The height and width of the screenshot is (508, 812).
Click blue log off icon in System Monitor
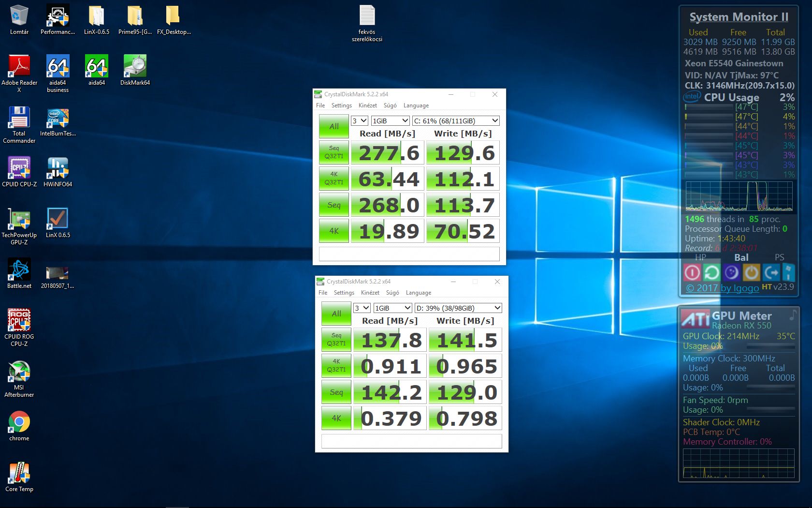tap(771, 272)
